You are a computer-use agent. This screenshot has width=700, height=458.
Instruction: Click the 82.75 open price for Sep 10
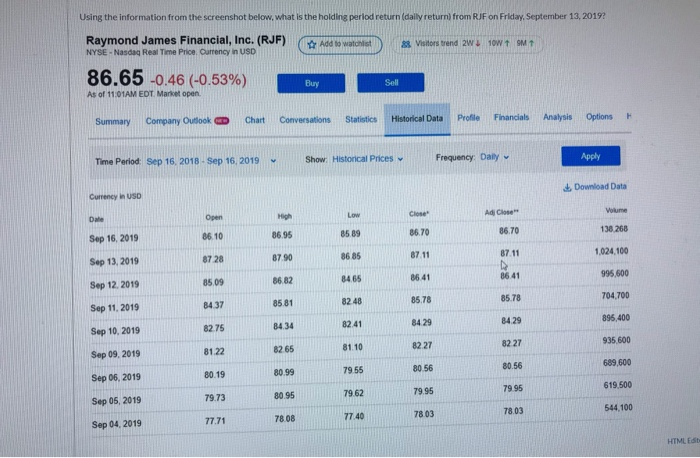(x=214, y=329)
